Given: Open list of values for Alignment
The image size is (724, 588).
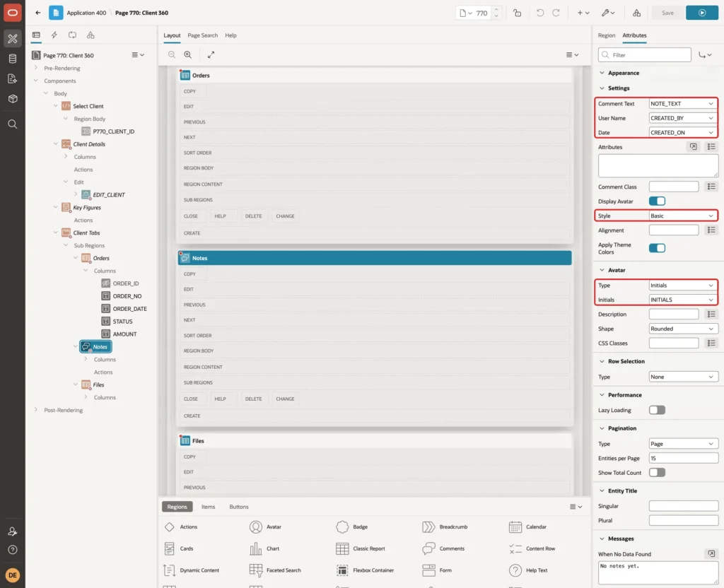Looking at the screenshot, I should [x=711, y=230].
